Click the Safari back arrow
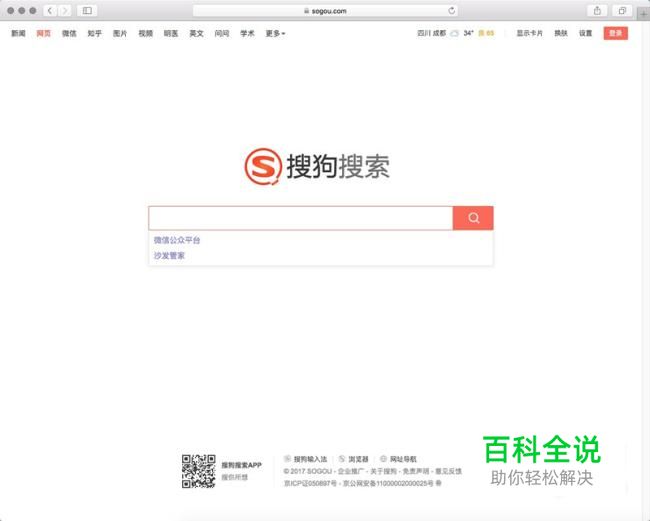Viewport: 650px width, 521px height. pyautogui.click(x=50, y=11)
